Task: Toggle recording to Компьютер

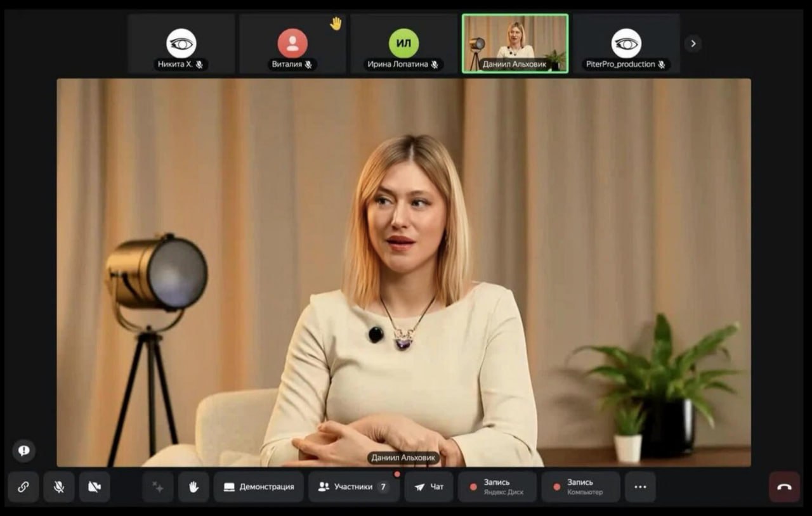Action: (x=580, y=487)
